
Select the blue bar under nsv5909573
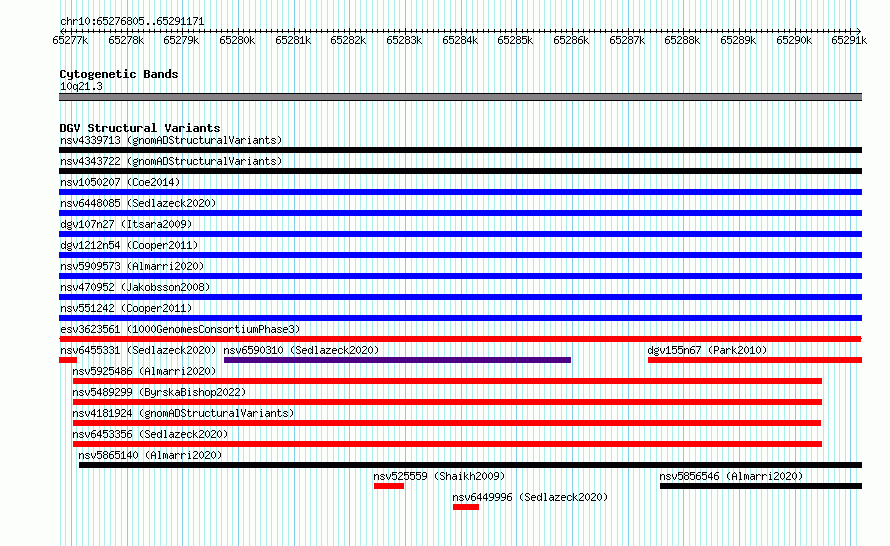click(460, 276)
